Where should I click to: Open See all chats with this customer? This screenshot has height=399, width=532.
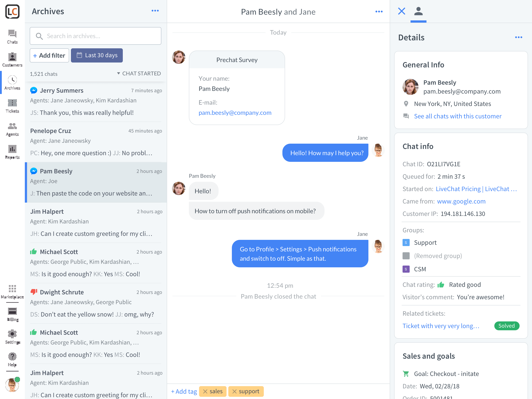coord(458,116)
